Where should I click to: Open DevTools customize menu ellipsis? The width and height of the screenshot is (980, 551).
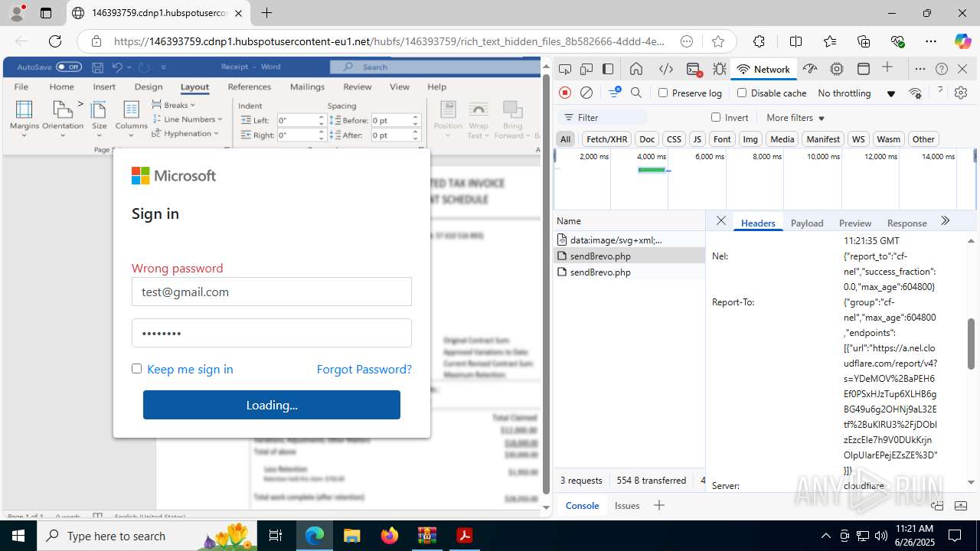coord(920,69)
